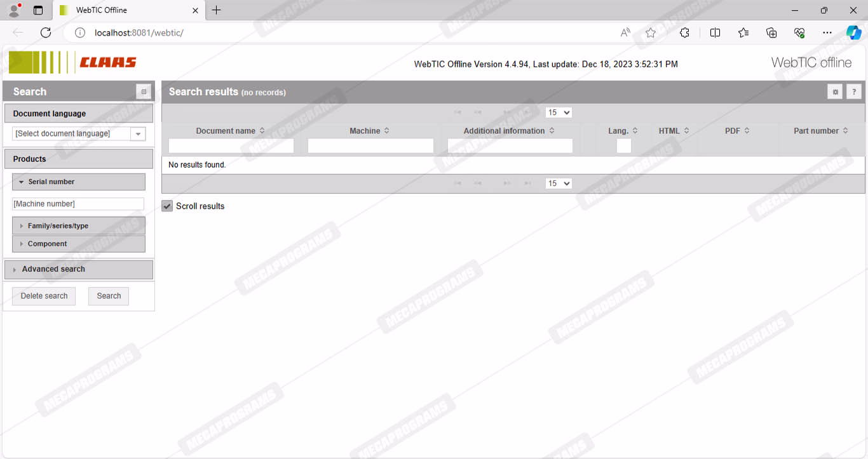Click the Lang. filter field
The image size is (868, 459).
tap(624, 146)
